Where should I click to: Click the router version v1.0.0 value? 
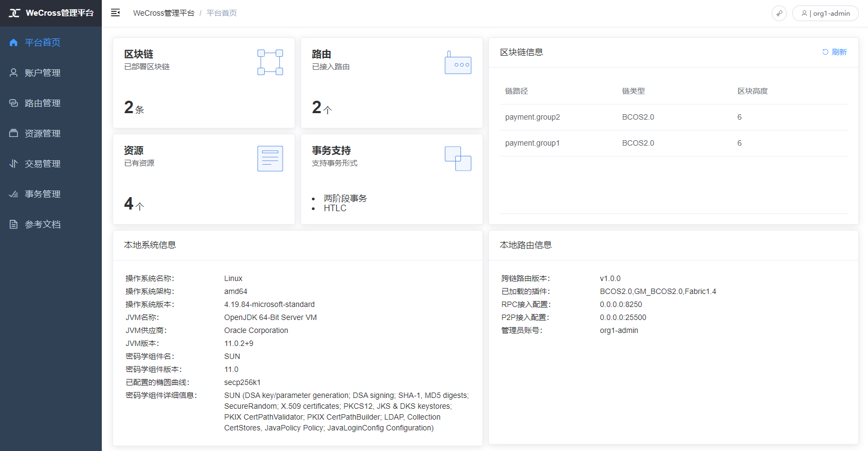click(610, 278)
